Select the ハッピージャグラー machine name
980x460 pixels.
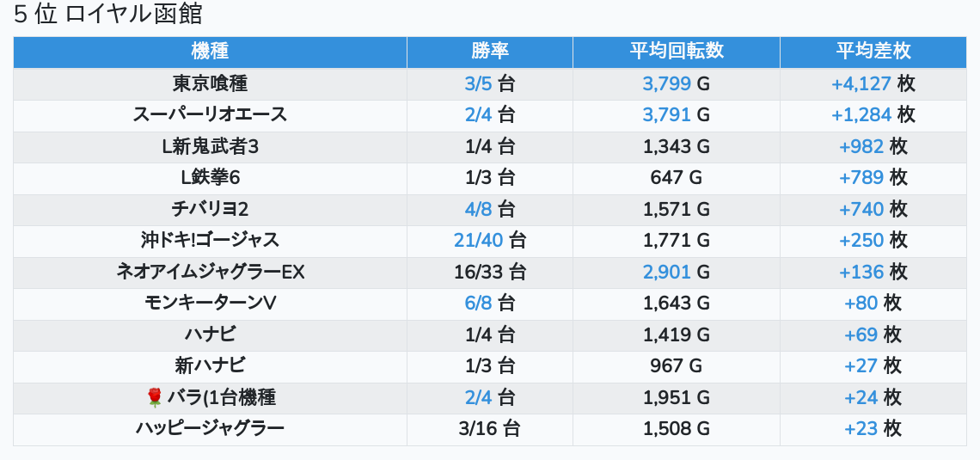coord(210,429)
